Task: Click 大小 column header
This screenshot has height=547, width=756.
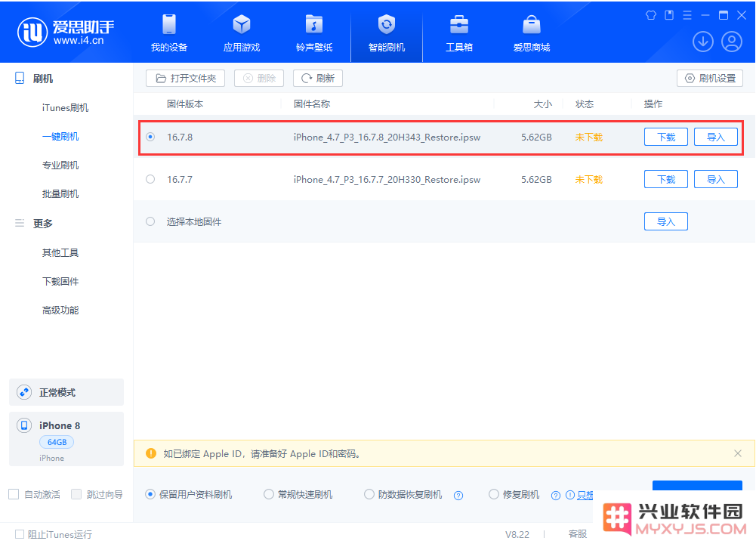Action: (543, 104)
